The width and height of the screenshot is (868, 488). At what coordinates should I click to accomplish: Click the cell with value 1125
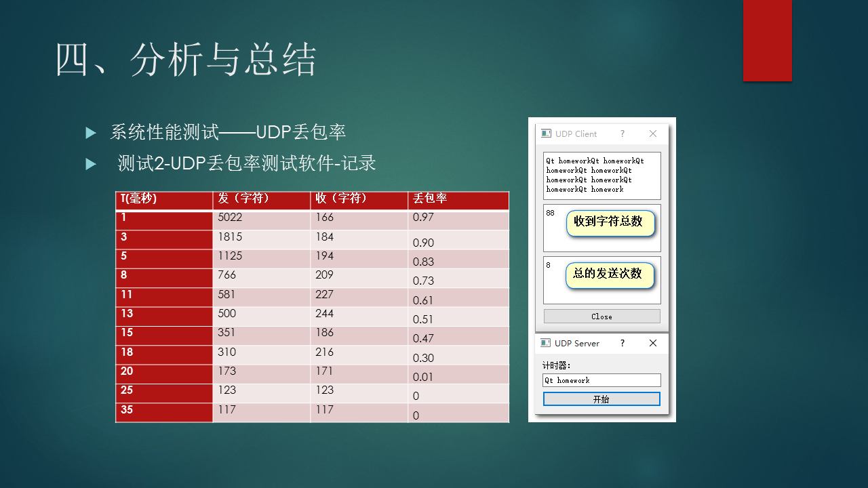[262, 259]
